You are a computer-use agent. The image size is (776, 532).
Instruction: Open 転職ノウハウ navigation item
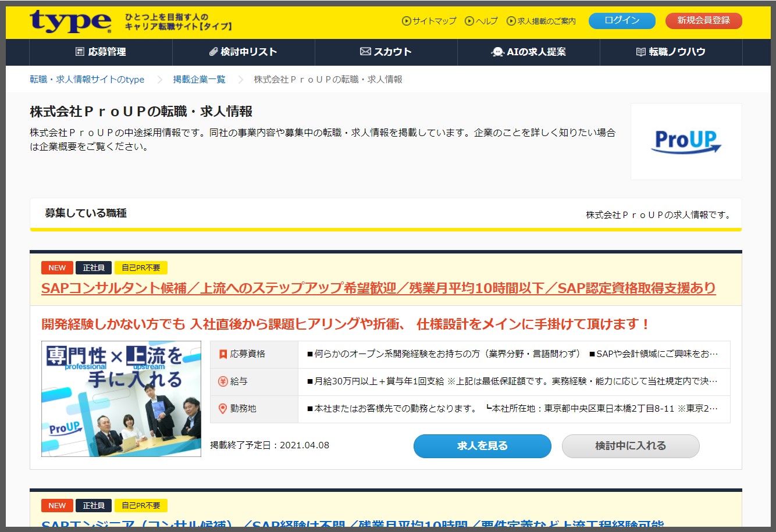[671, 52]
